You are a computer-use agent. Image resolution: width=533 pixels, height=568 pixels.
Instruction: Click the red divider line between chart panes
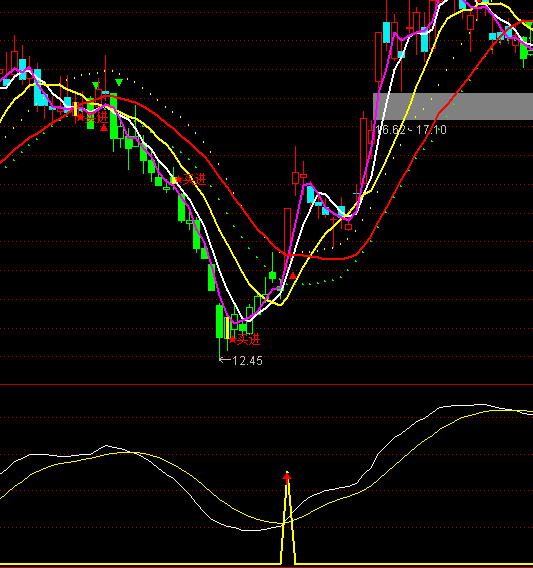pyautogui.click(x=266, y=384)
